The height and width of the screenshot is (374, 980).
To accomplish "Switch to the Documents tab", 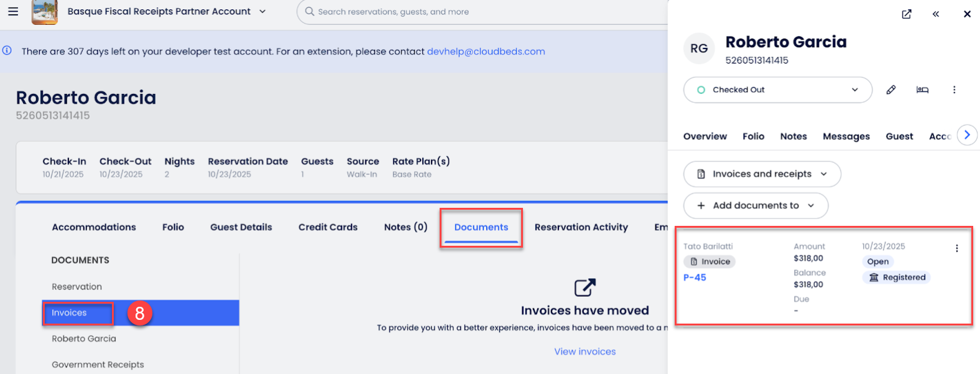I will tap(481, 227).
